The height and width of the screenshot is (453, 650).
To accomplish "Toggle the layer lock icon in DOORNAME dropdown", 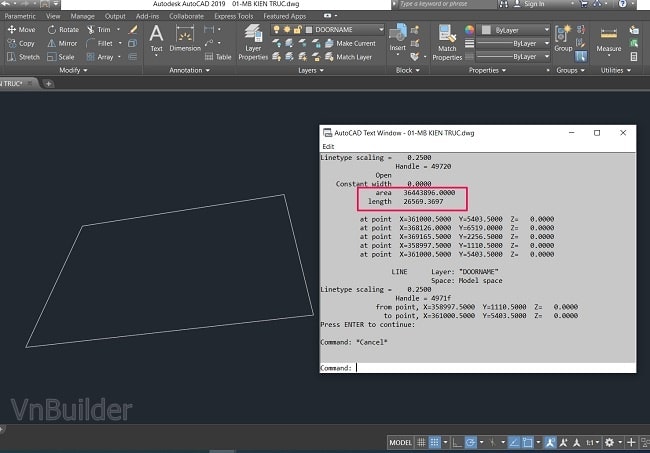I will (297, 29).
